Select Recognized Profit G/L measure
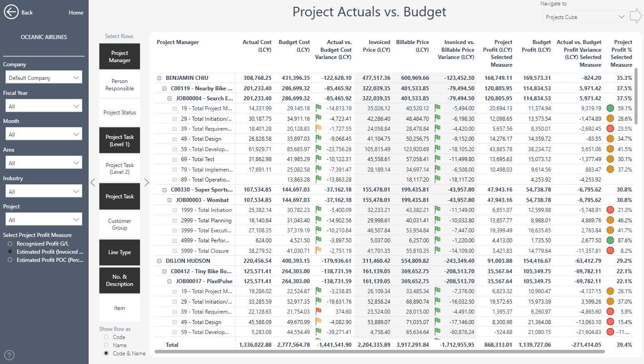 10,244
